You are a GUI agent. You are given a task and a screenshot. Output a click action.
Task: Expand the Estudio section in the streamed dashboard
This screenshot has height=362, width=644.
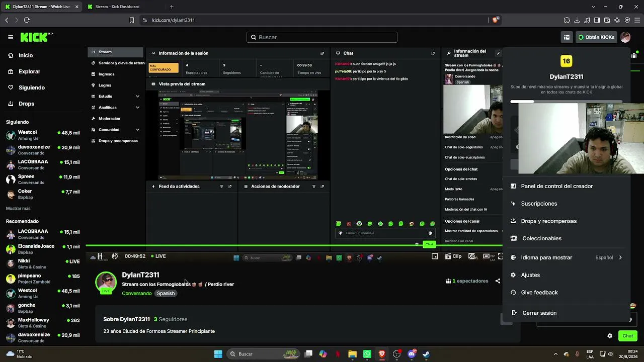115,96
